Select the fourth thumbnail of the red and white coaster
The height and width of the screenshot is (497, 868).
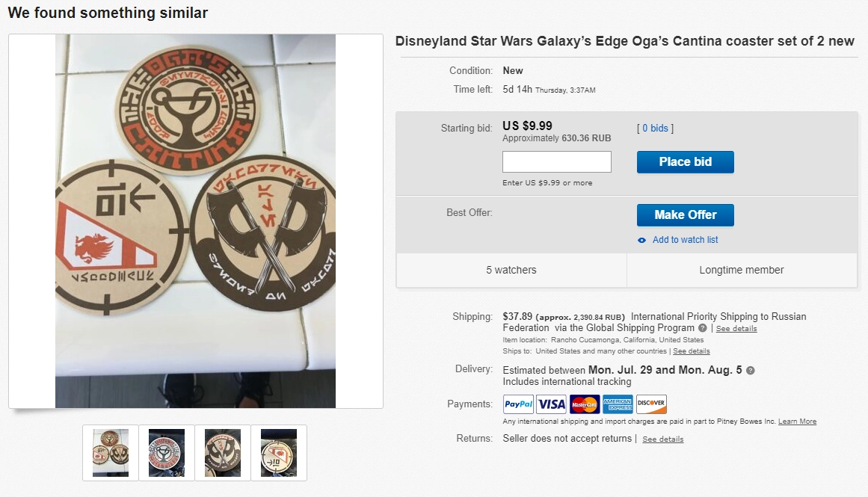tap(279, 453)
